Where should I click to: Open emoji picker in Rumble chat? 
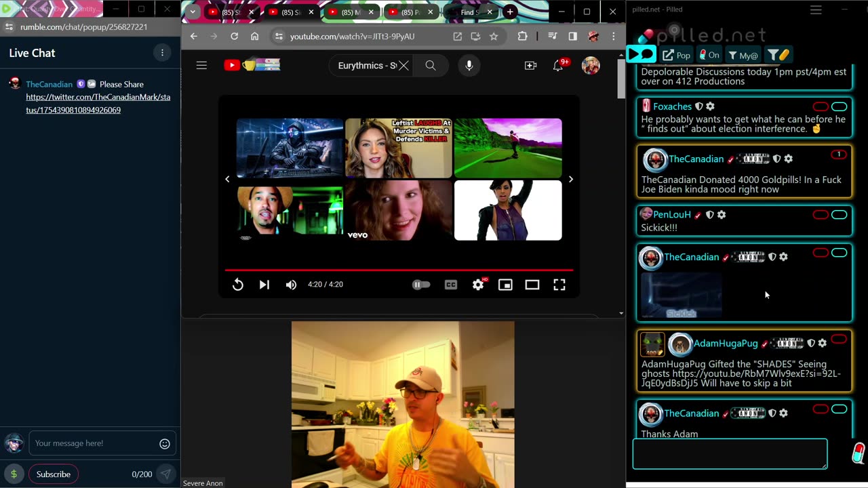pos(164,443)
